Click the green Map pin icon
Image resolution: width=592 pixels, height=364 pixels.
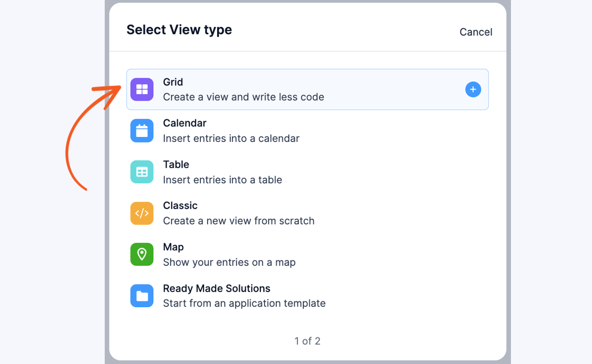coord(142,254)
